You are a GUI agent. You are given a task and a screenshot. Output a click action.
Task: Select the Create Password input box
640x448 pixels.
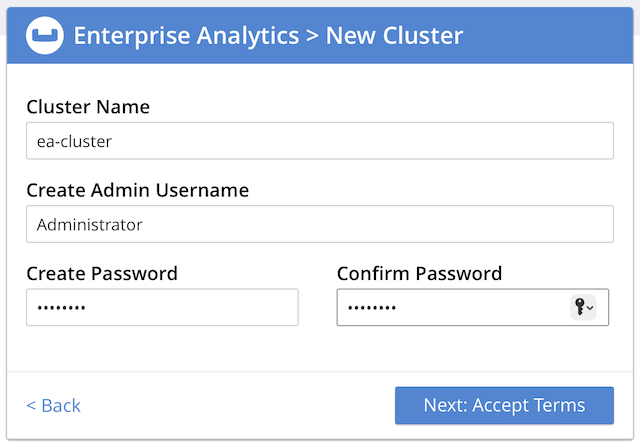pos(162,307)
